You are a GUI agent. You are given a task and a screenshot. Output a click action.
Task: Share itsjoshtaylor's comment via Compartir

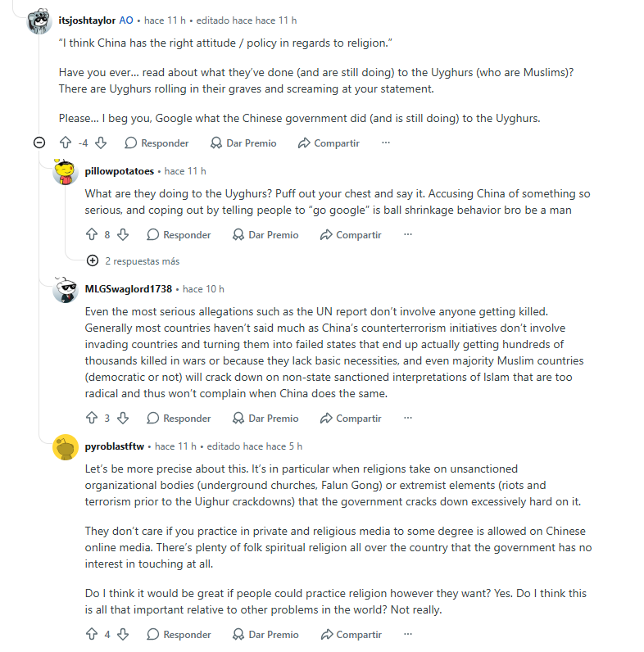click(x=329, y=143)
